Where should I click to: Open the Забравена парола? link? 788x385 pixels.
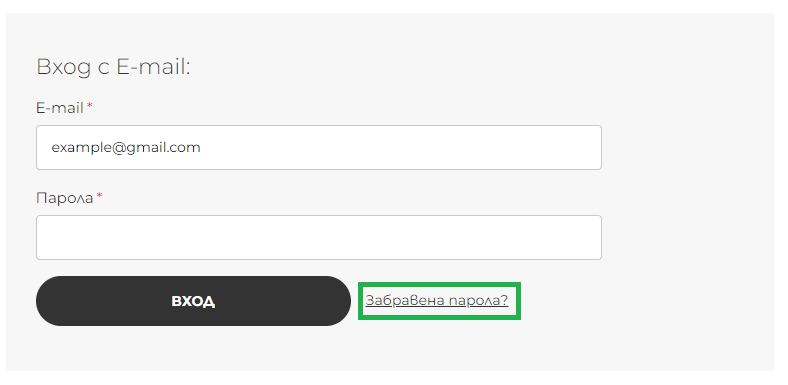pyautogui.click(x=437, y=301)
